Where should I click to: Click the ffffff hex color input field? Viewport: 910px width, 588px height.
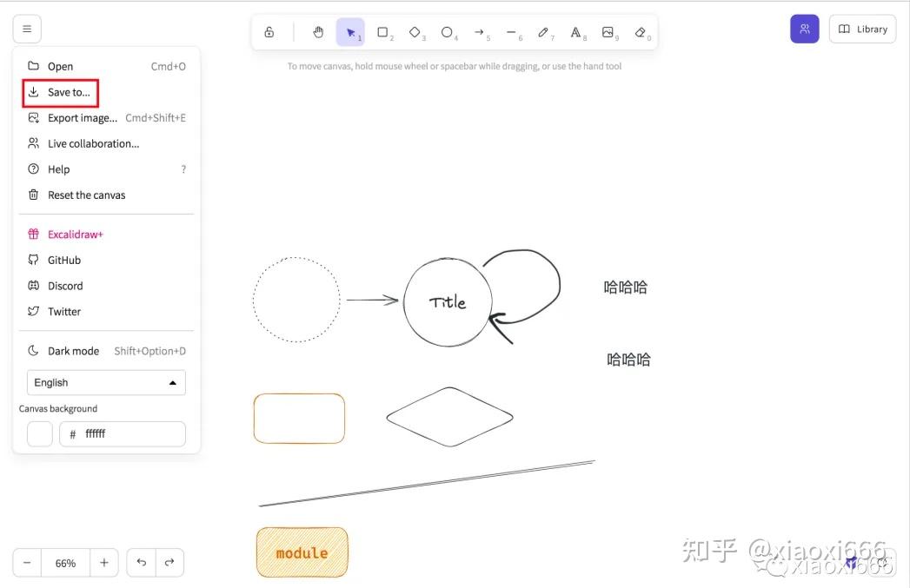(122, 433)
